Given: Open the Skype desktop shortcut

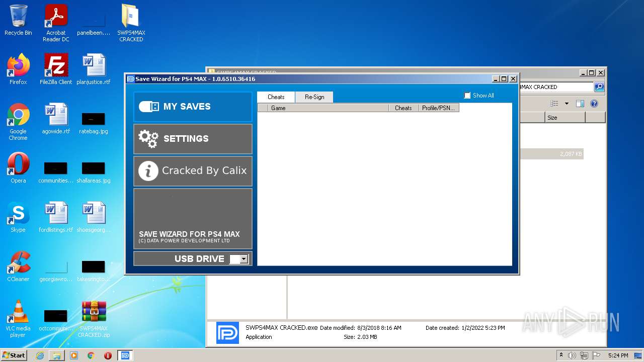Looking at the screenshot, I should [18, 217].
